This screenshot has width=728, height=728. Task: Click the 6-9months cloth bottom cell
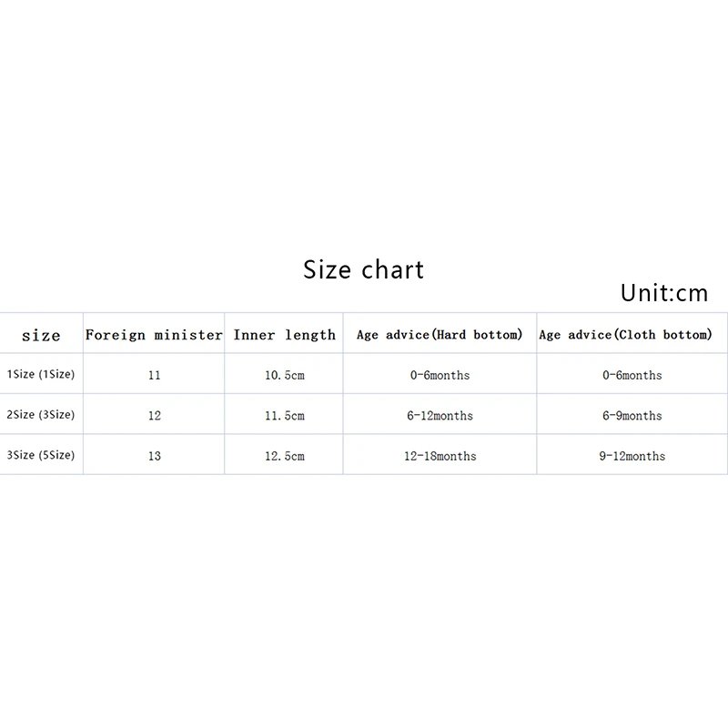point(632,416)
